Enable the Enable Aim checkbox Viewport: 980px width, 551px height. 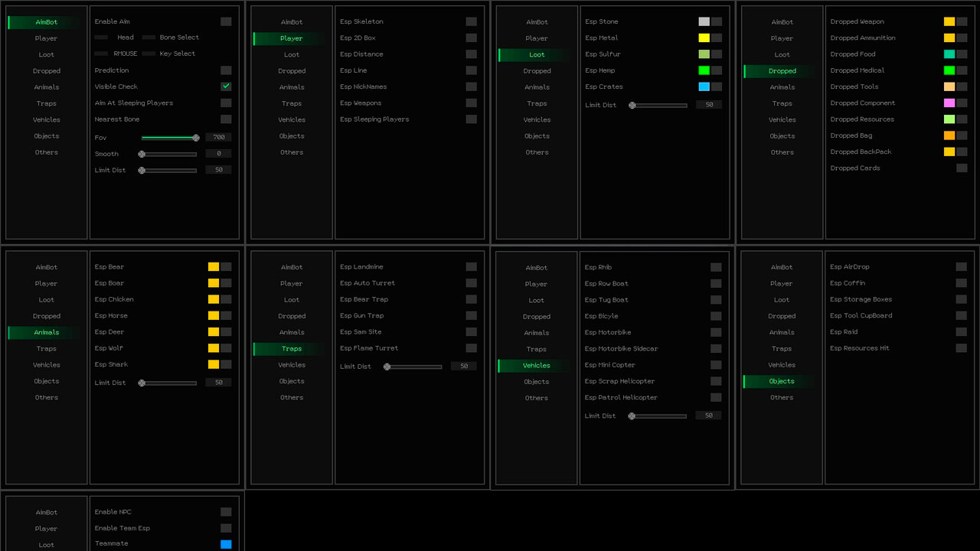226,21
